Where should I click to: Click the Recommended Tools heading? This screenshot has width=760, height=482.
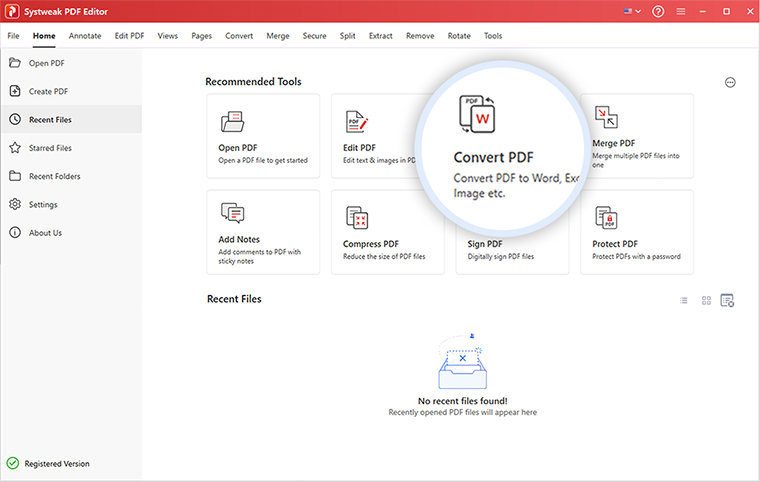click(x=253, y=81)
